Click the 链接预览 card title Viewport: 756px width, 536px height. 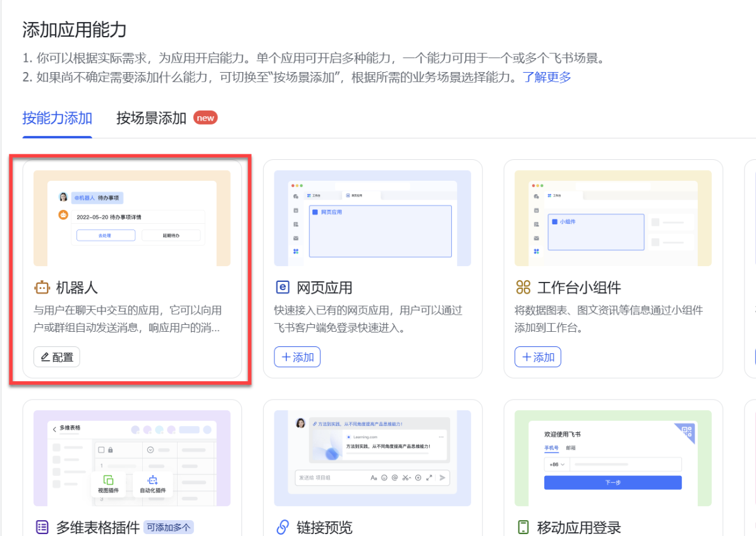click(x=324, y=527)
